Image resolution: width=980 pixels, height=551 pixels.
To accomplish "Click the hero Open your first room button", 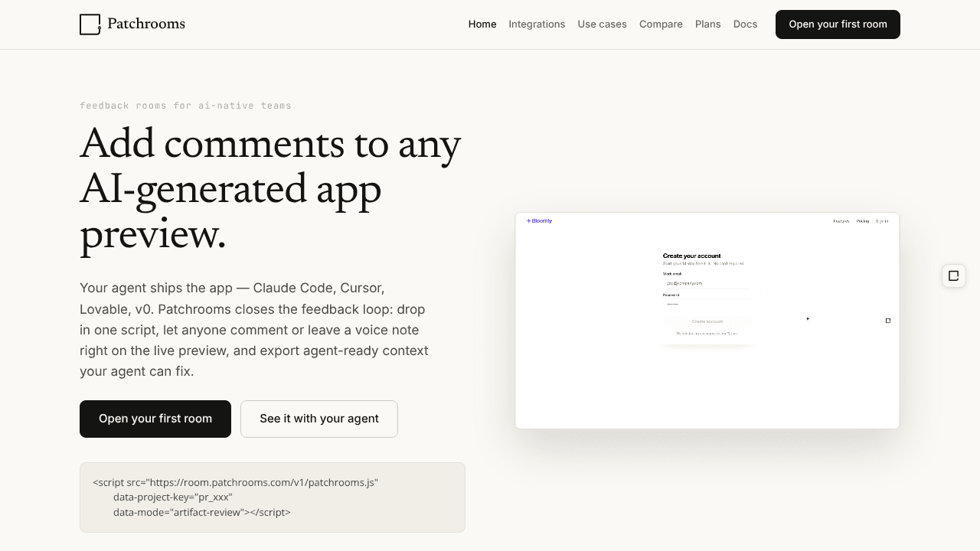I will (155, 419).
